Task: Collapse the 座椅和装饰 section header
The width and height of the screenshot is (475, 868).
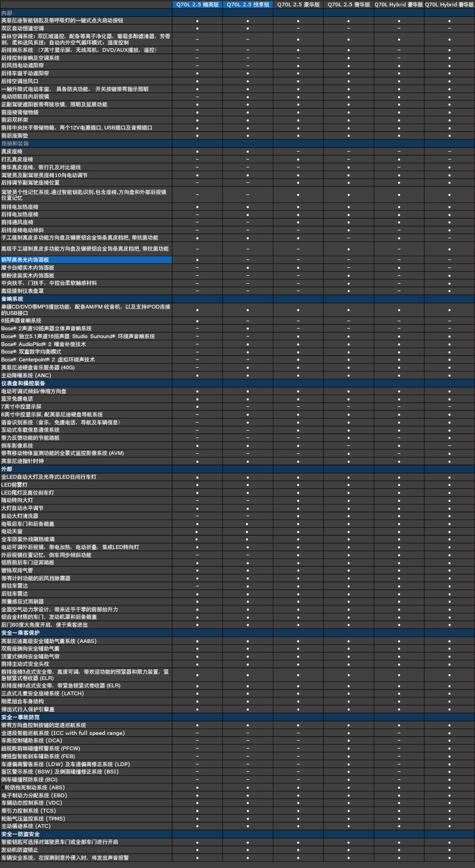Action: point(15,144)
